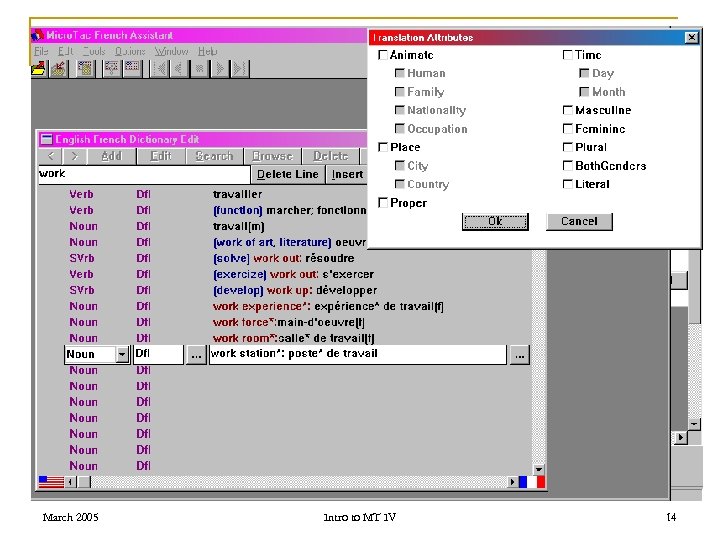This screenshot has width=720, height=540.
Task: Click the Dfl field in the edited row
Action: coord(158,354)
